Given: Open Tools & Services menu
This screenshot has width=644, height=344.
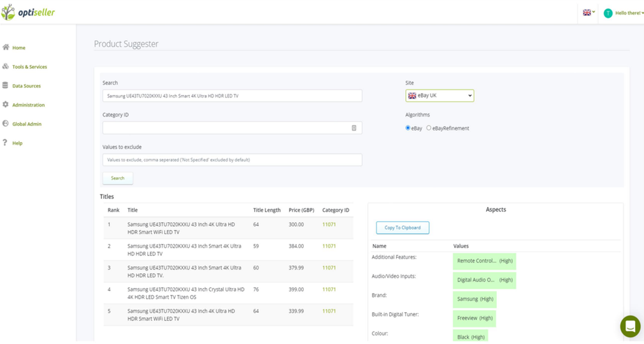Looking at the screenshot, I should tap(29, 66).
